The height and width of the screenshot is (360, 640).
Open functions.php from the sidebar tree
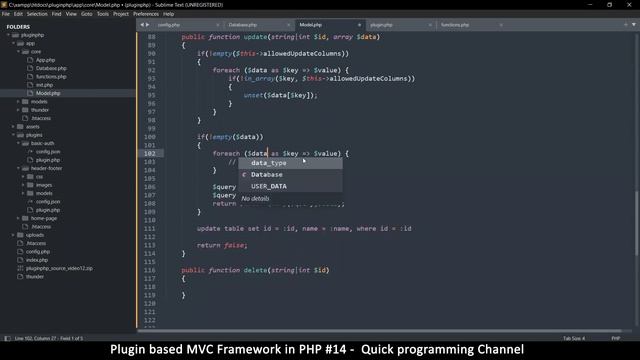coord(51,77)
